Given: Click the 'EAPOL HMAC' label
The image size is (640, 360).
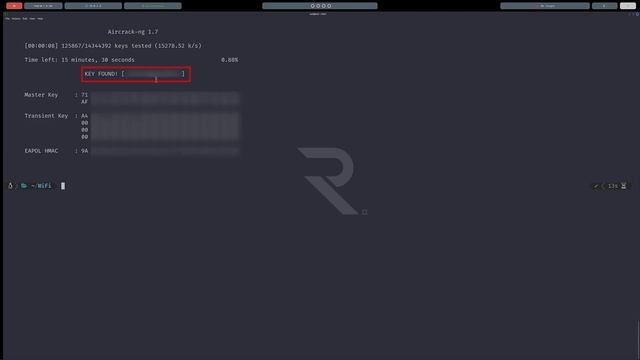Looking at the screenshot, I should (x=41, y=151).
